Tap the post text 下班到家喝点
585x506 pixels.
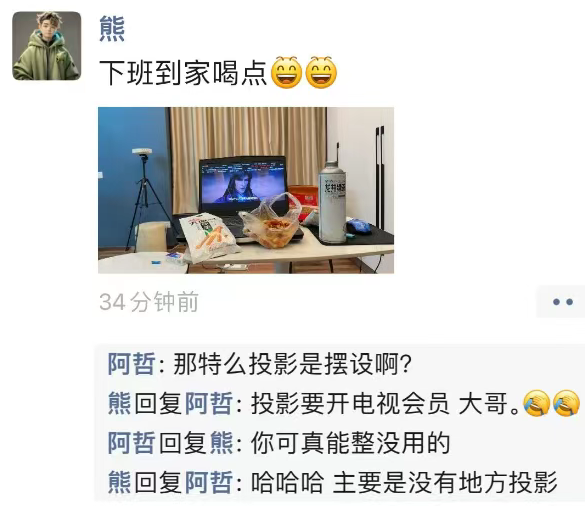click(x=184, y=73)
